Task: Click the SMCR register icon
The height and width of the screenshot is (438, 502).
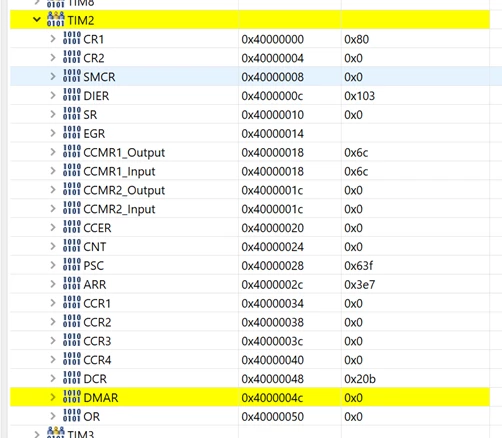Action: [72, 76]
